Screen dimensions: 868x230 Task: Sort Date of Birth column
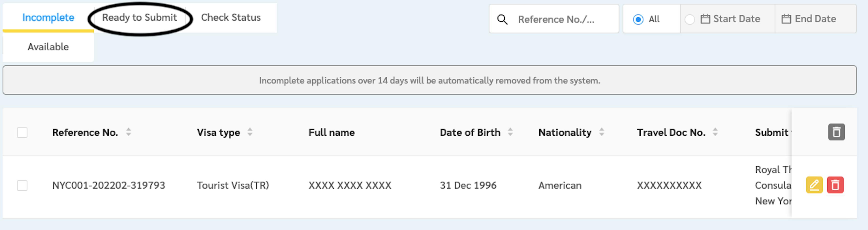tap(510, 132)
